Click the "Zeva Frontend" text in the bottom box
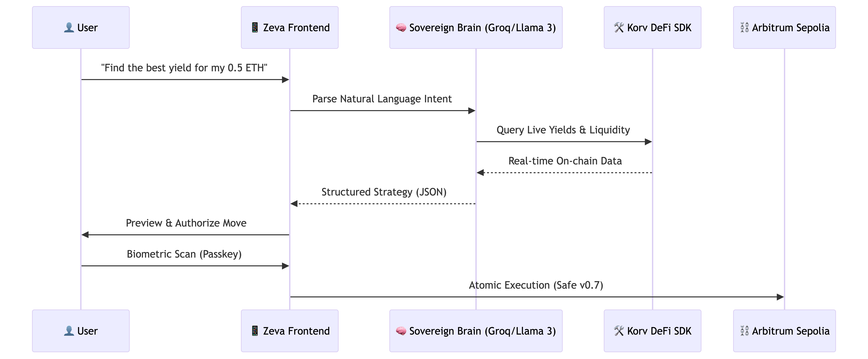Image resolution: width=868 pixels, height=359 pixels. pyautogui.click(x=296, y=331)
